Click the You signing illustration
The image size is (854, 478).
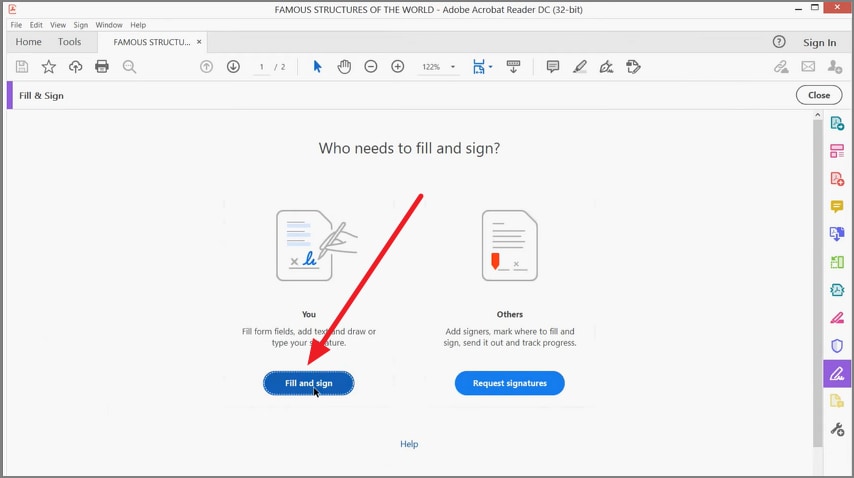tap(316, 246)
